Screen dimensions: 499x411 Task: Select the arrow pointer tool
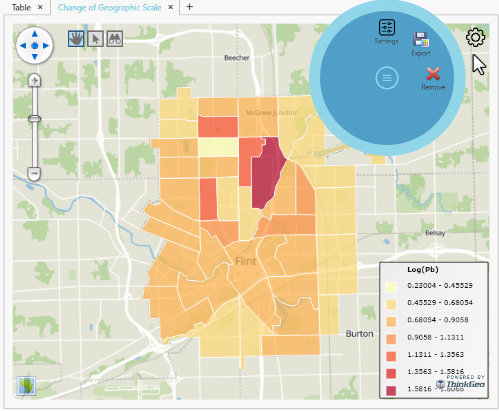click(x=95, y=39)
